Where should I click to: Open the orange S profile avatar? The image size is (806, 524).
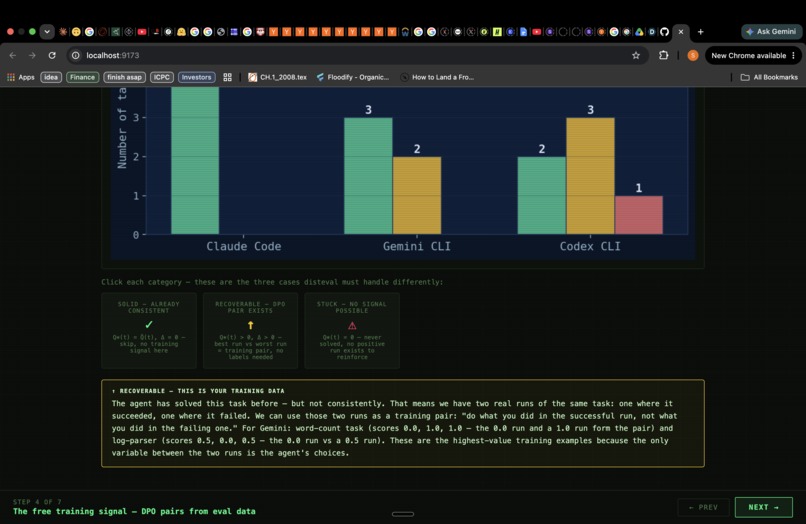coord(693,55)
